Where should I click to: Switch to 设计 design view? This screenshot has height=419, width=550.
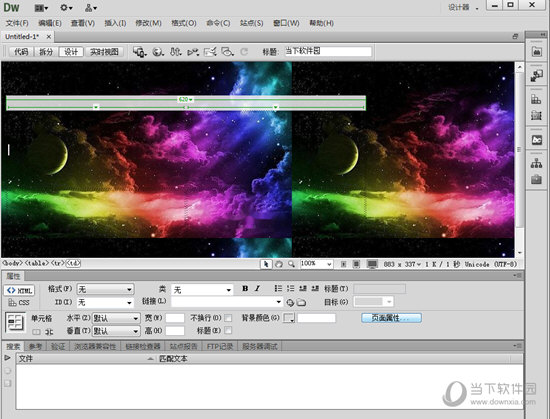[x=71, y=52]
